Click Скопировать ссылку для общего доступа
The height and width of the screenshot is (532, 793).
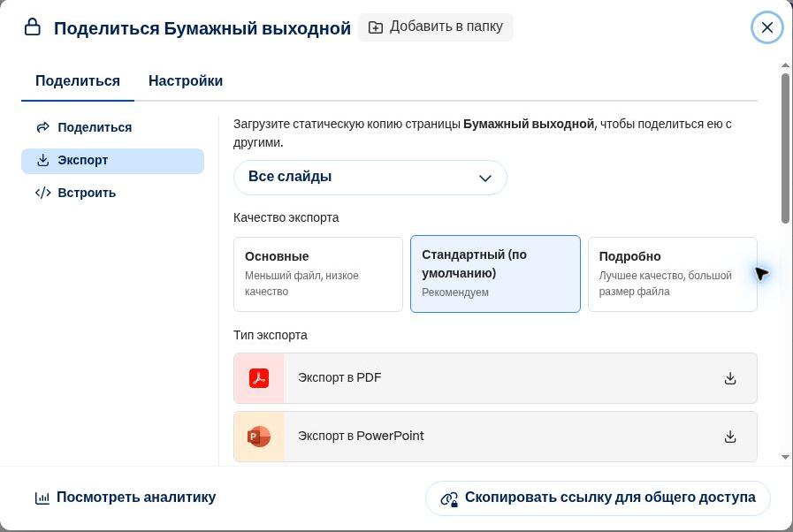point(598,498)
